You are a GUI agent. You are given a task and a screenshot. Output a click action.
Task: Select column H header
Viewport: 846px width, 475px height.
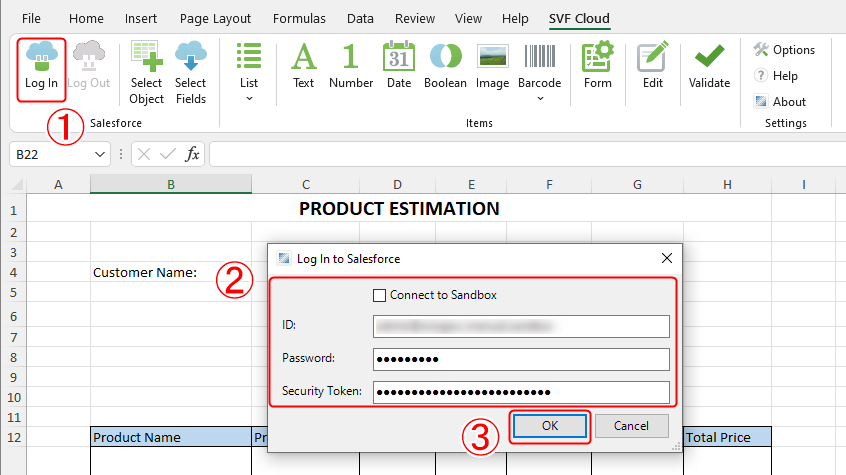[x=727, y=185]
